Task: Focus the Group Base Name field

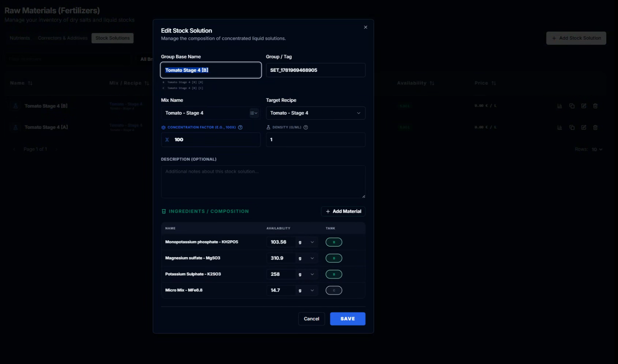Action: (211, 70)
